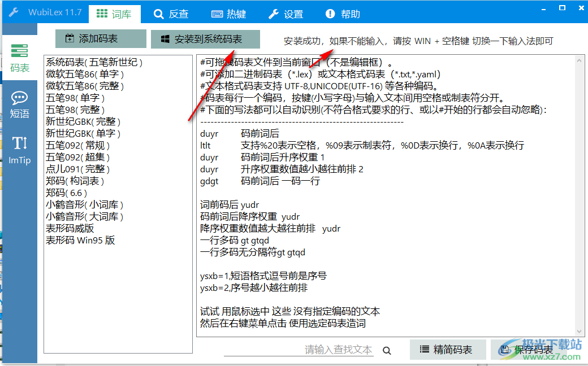Viewport: 588px width, 366px height.
Task: Select 小鹤音形(大词库) entry
Action: coord(85,216)
